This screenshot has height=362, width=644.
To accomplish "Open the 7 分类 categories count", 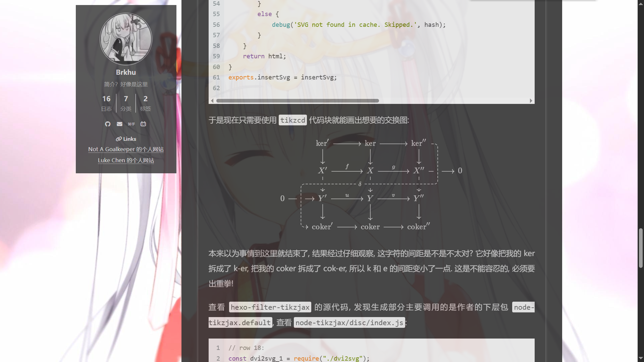I will click(126, 103).
